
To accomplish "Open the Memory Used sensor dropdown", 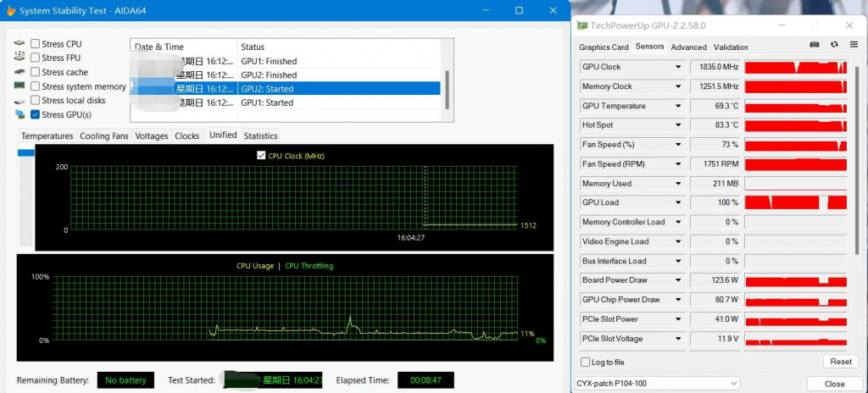I will point(677,183).
